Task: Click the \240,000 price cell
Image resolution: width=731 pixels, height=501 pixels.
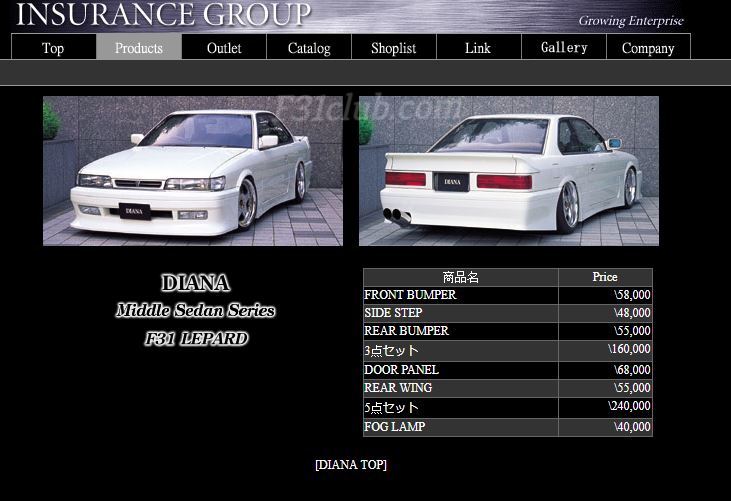Action: click(x=605, y=408)
